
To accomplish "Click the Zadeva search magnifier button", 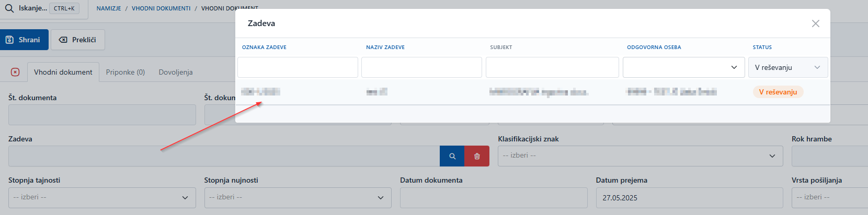I will coord(452,156).
